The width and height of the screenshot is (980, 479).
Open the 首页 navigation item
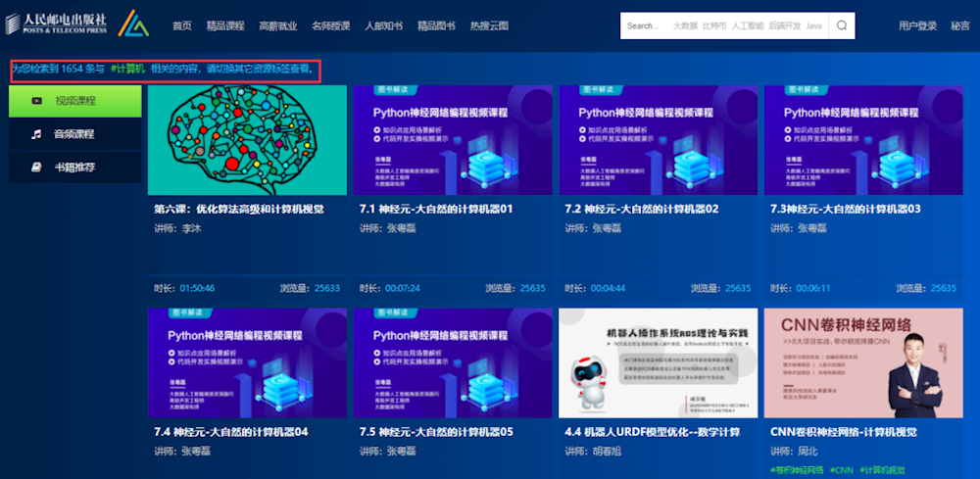tap(182, 26)
